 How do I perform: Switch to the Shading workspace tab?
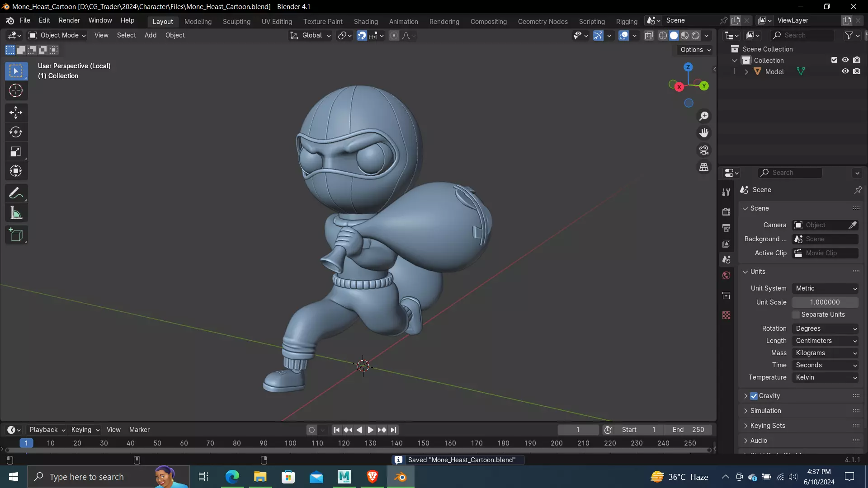pyautogui.click(x=366, y=21)
